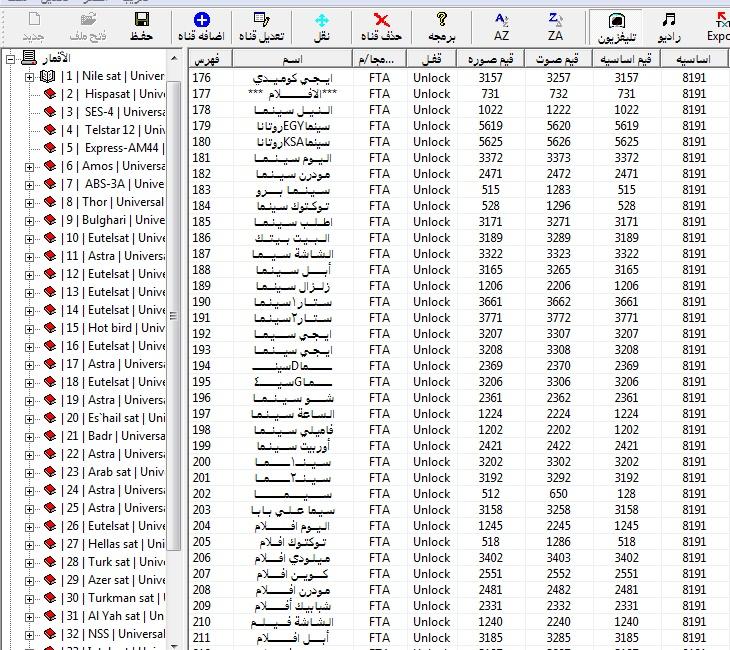730x650 pixels.
Task: Select channel row 176
Action: [x=459, y=78]
